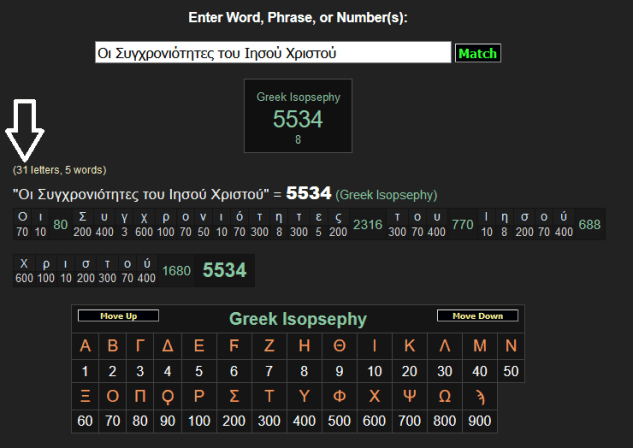
Task: Select the Alpha letter in chart
Action: coord(85,347)
